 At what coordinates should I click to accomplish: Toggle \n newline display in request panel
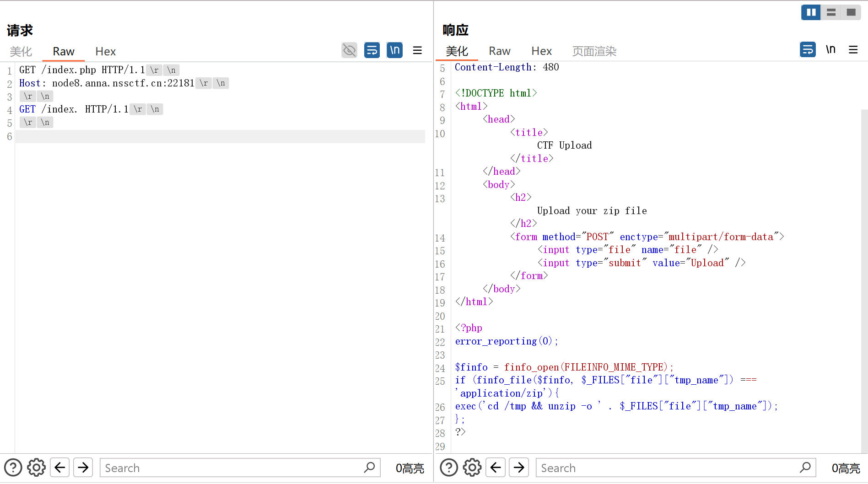(394, 50)
